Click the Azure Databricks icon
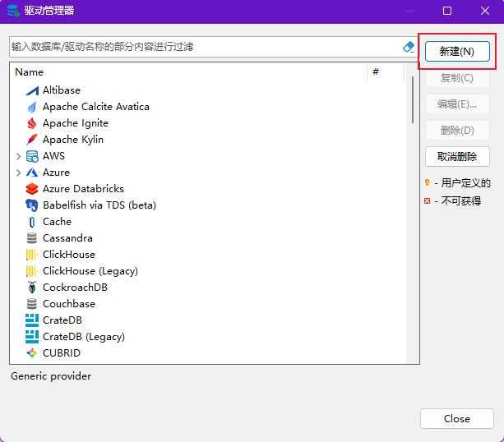The height and width of the screenshot is (442, 504). click(x=32, y=189)
